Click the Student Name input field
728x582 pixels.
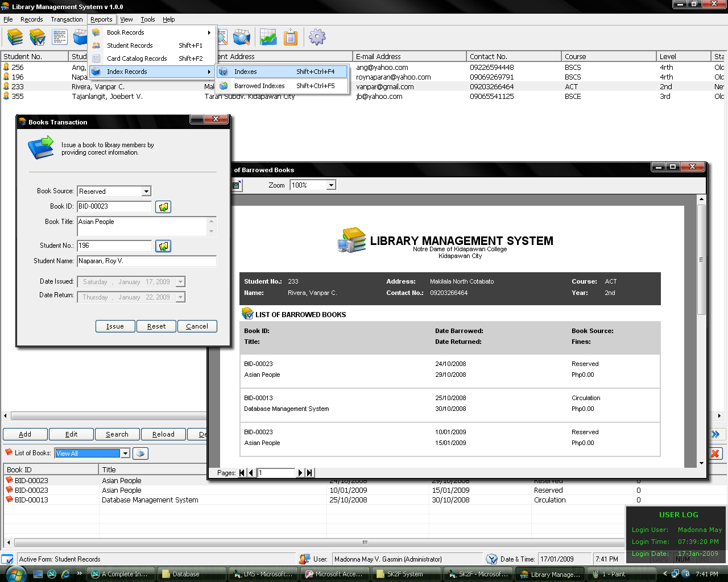147,261
